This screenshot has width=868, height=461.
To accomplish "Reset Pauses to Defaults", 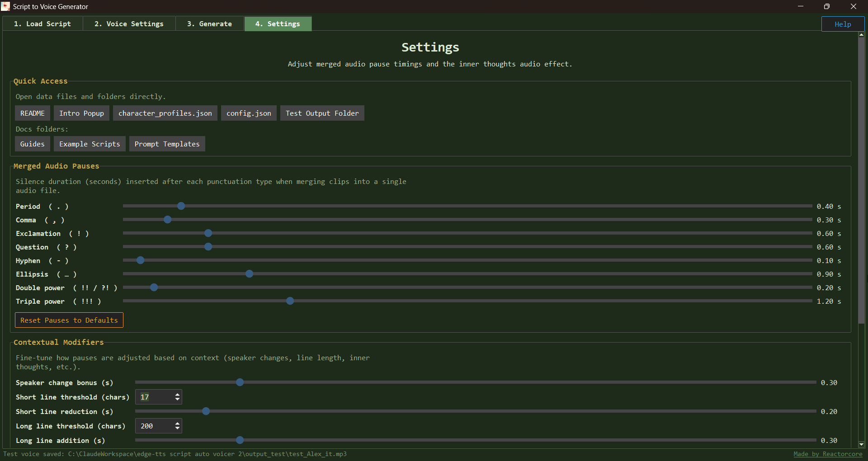I will coord(69,320).
